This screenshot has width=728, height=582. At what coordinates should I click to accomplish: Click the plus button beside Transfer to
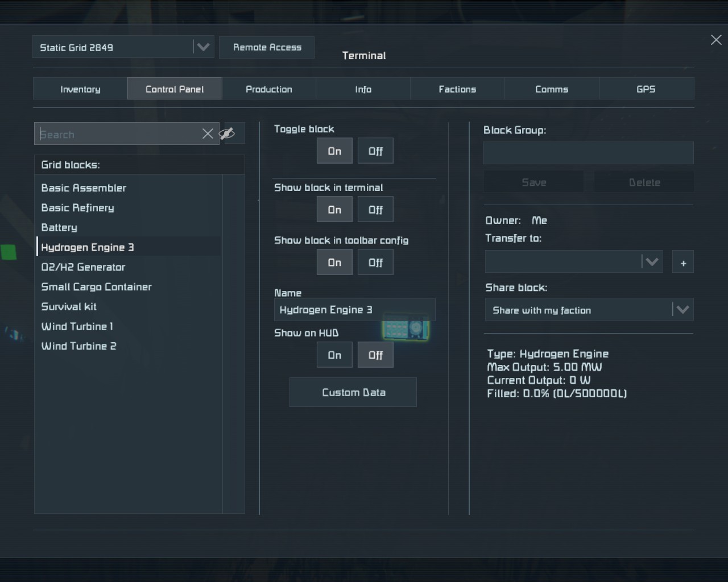[683, 263]
